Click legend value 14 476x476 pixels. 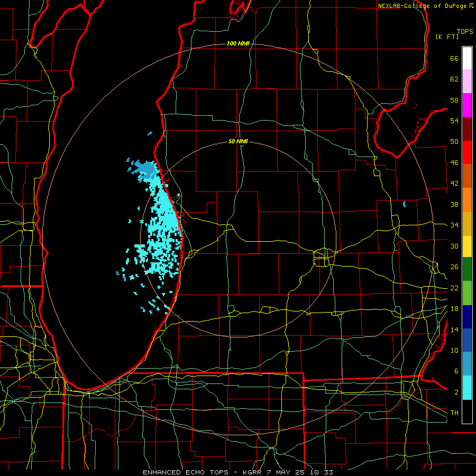tap(454, 329)
